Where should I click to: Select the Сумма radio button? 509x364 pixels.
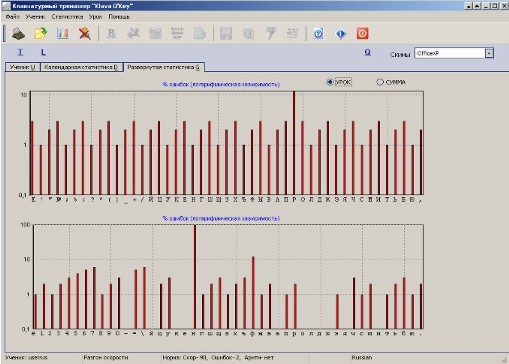click(x=380, y=82)
